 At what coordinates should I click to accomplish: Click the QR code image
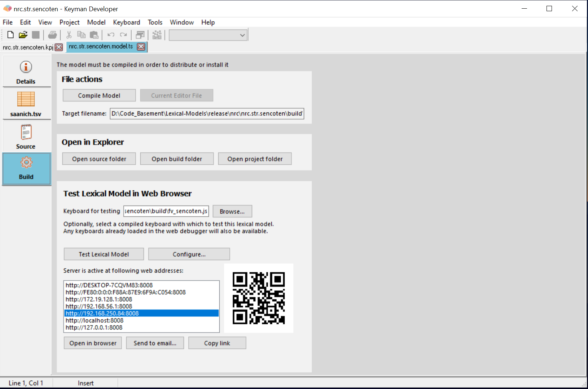coord(259,298)
